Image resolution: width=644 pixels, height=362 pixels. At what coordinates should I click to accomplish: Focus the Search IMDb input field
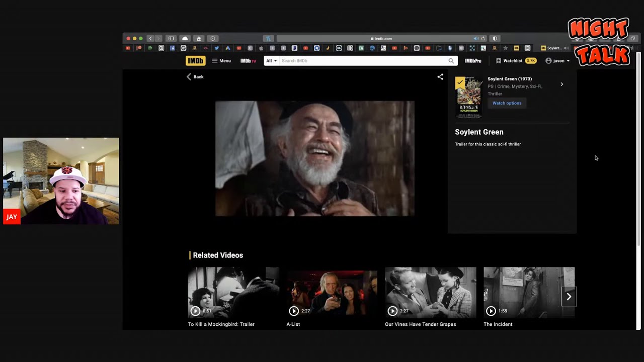[x=363, y=61]
